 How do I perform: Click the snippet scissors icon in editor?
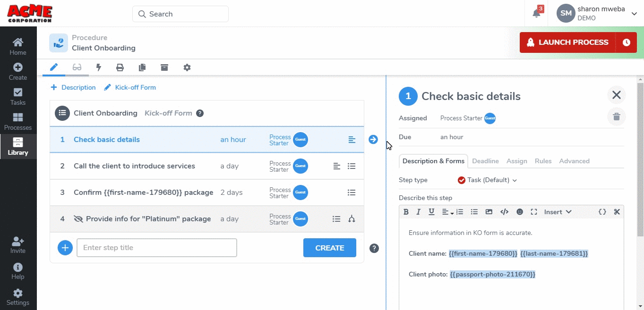click(617, 212)
